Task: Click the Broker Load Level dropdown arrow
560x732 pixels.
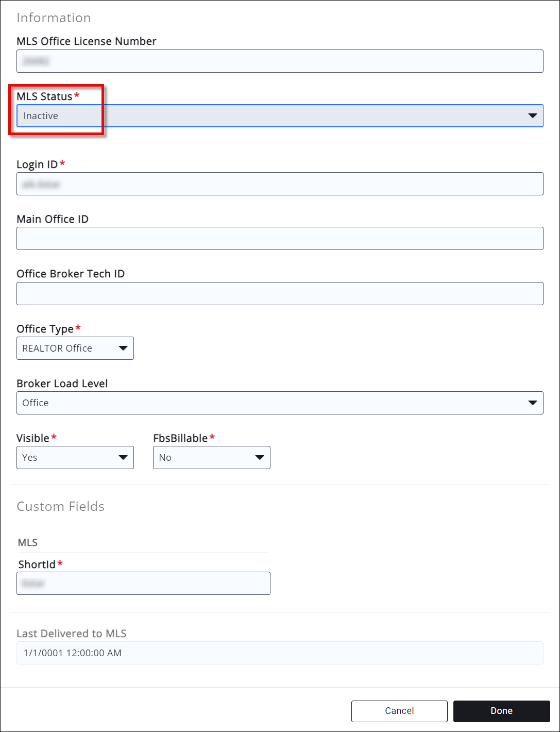Action: point(533,403)
